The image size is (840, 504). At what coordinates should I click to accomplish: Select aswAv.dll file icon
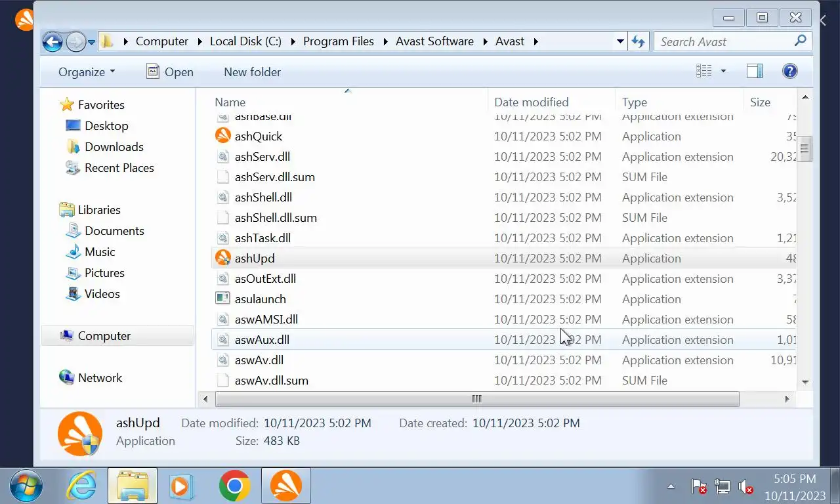pos(223,360)
